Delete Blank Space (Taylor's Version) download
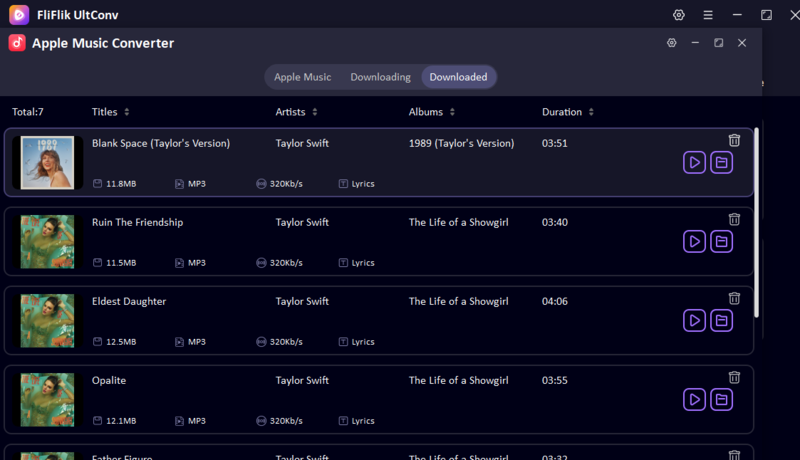800x460 pixels. pos(734,141)
